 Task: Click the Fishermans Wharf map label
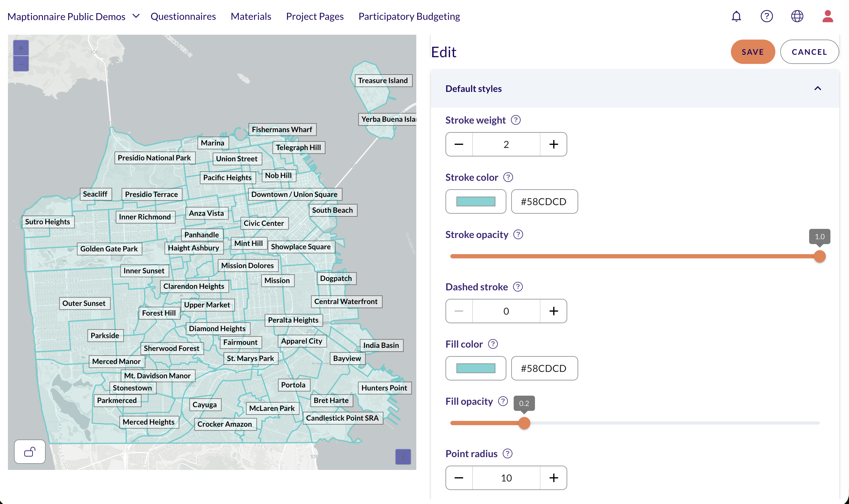[282, 130]
